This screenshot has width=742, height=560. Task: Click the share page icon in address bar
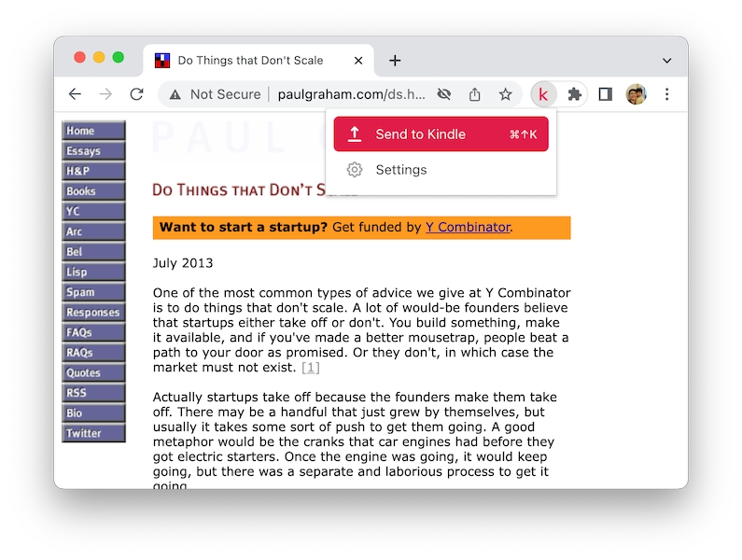click(474, 94)
